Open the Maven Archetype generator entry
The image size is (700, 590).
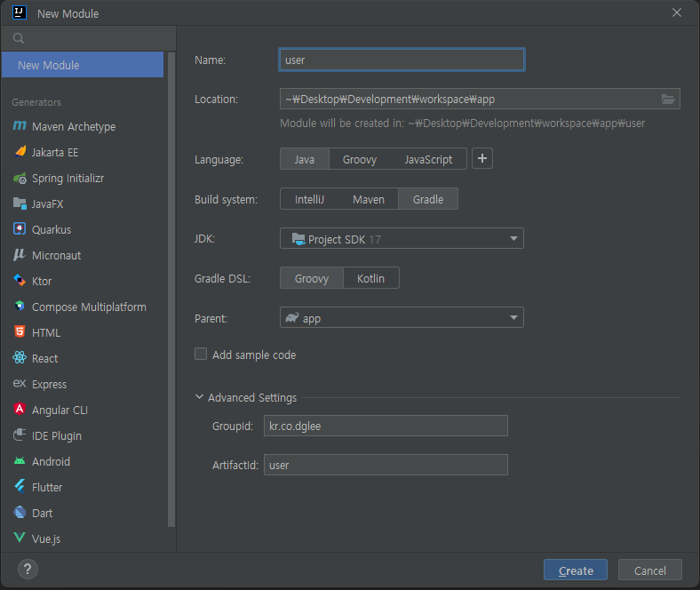pos(84,127)
